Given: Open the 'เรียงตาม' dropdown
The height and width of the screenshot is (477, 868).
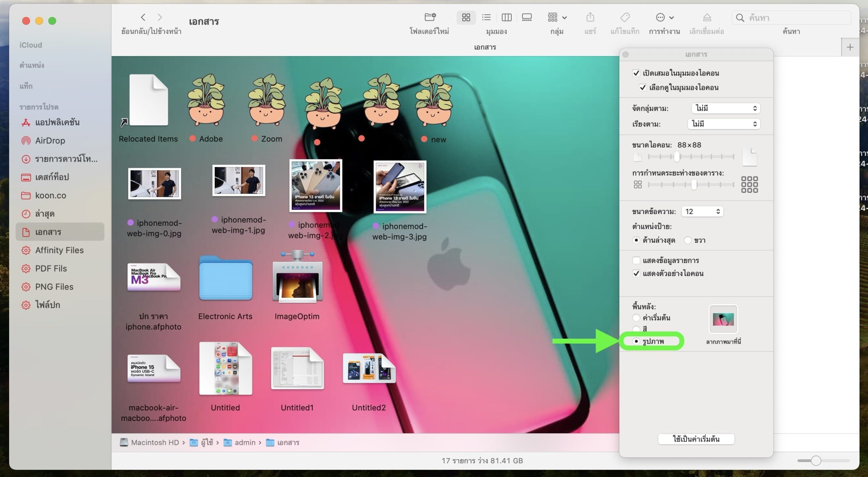Looking at the screenshot, I should coord(724,124).
